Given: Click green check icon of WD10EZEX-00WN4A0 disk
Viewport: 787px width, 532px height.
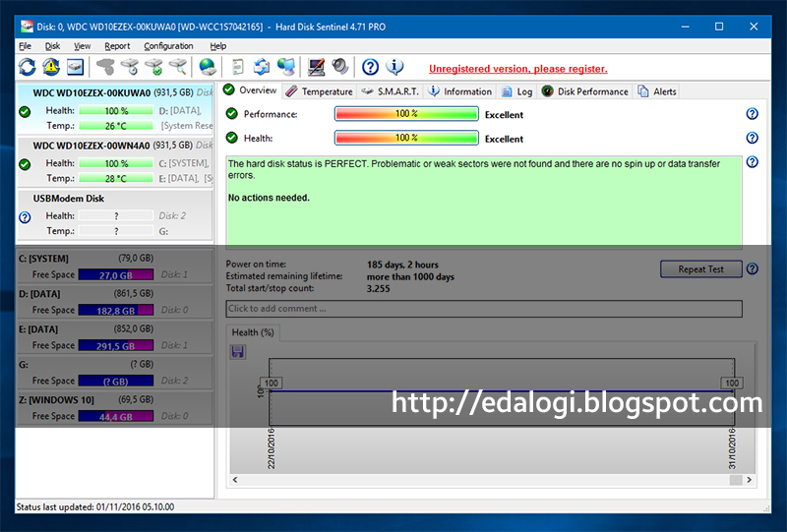Looking at the screenshot, I should point(25,164).
